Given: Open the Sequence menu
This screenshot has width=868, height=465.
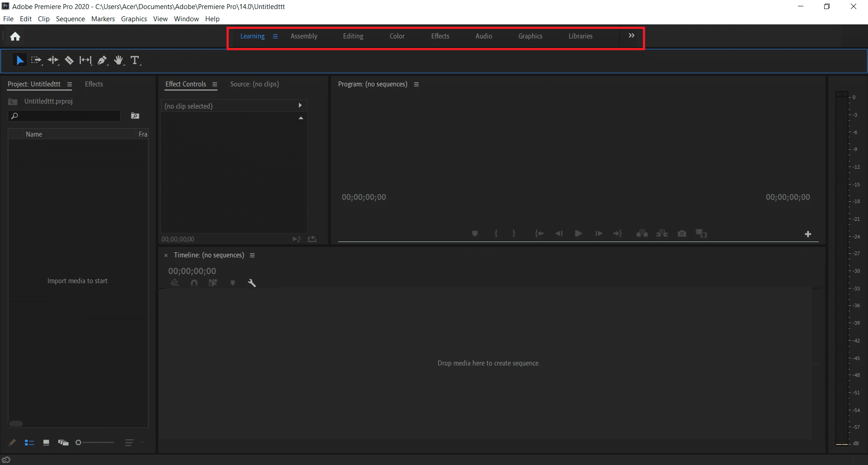Looking at the screenshot, I should pyautogui.click(x=70, y=19).
